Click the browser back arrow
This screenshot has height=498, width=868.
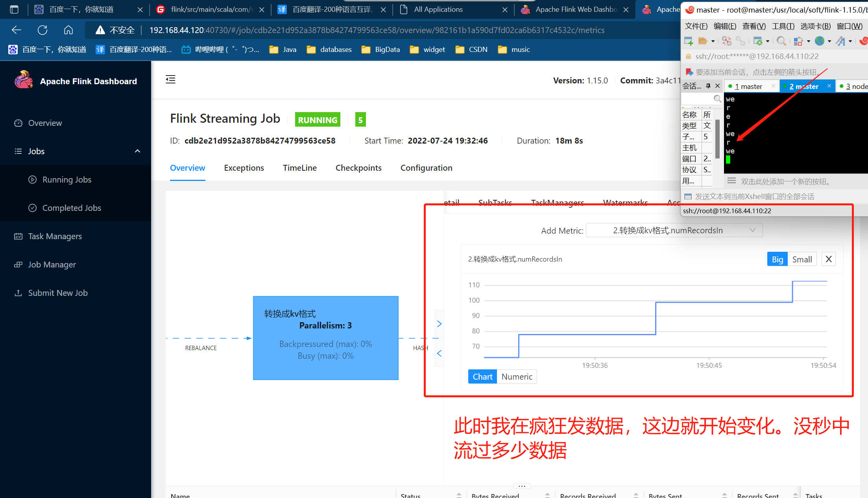click(17, 30)
